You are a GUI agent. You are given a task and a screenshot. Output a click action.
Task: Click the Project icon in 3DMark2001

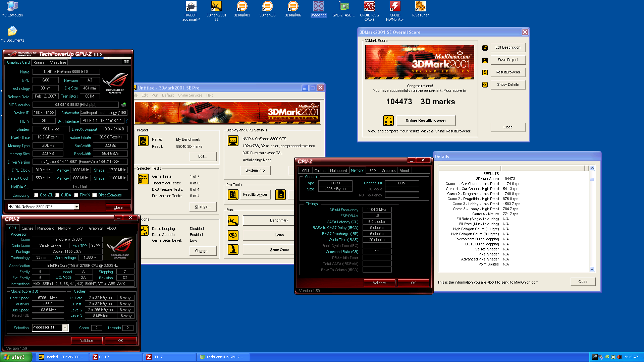[143, 141]
